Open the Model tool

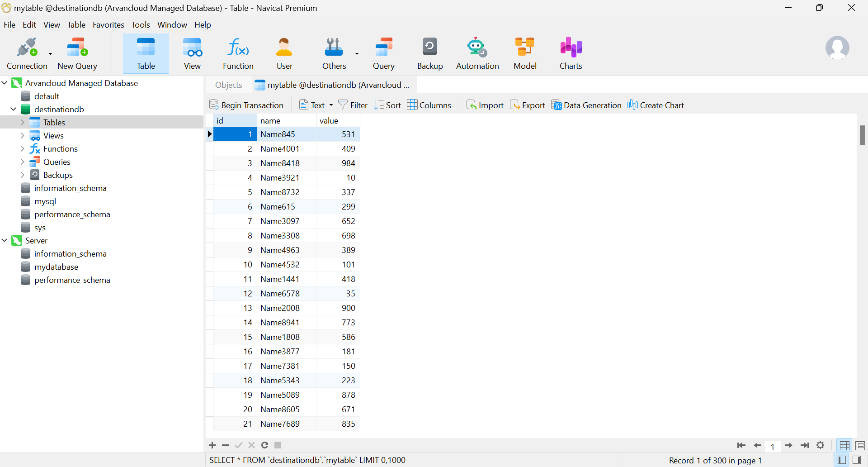[x=524, y=53]
